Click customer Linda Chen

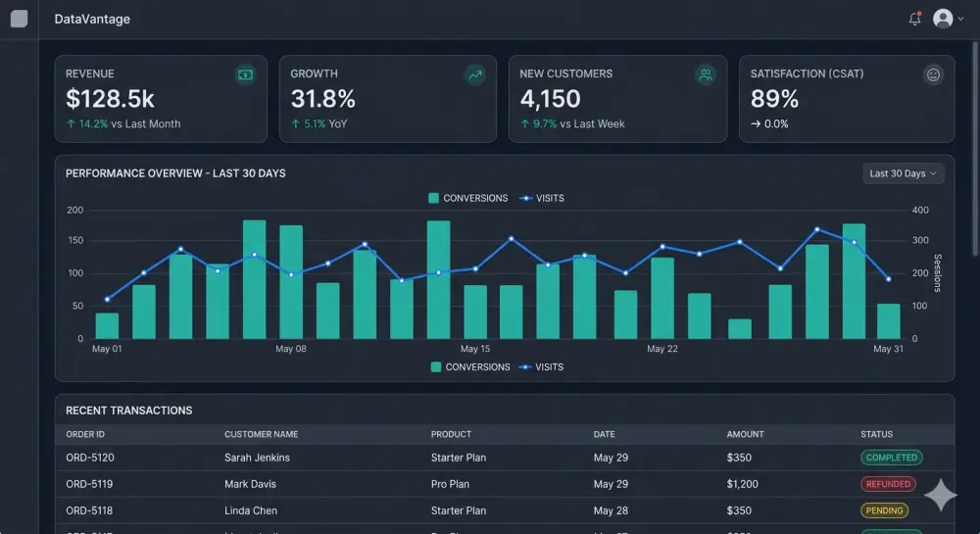[x=251, y=510]
